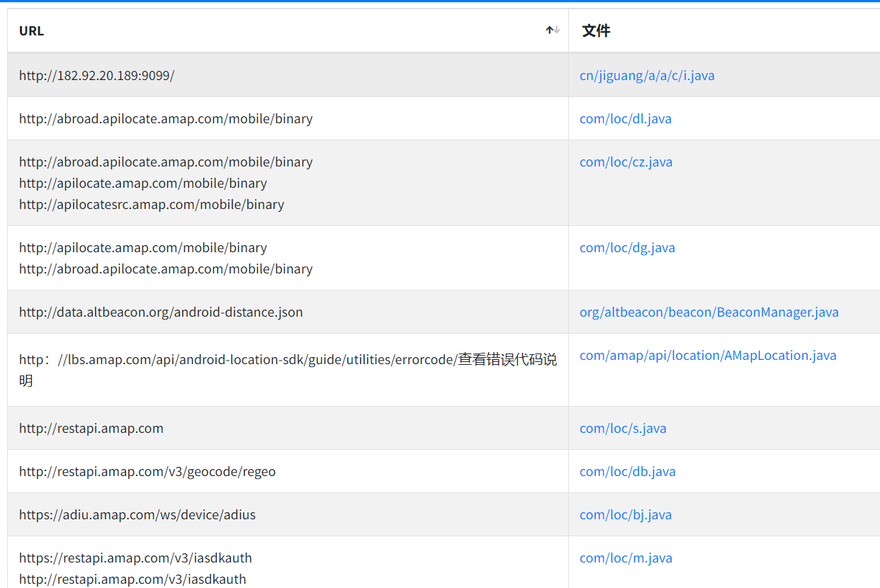Open com/loc/dg.java file link
The image size is (880, 588).
pyautogui.click(x=627, y=247)
